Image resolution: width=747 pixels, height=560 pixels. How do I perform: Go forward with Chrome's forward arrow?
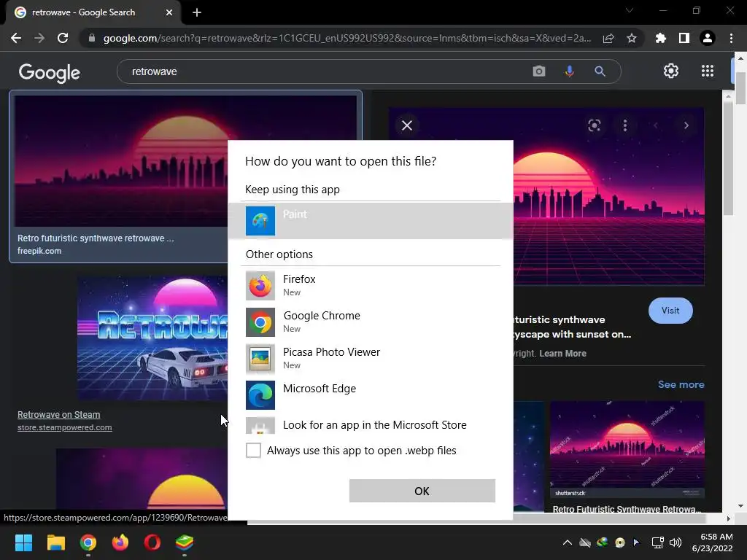coord(39,38)
